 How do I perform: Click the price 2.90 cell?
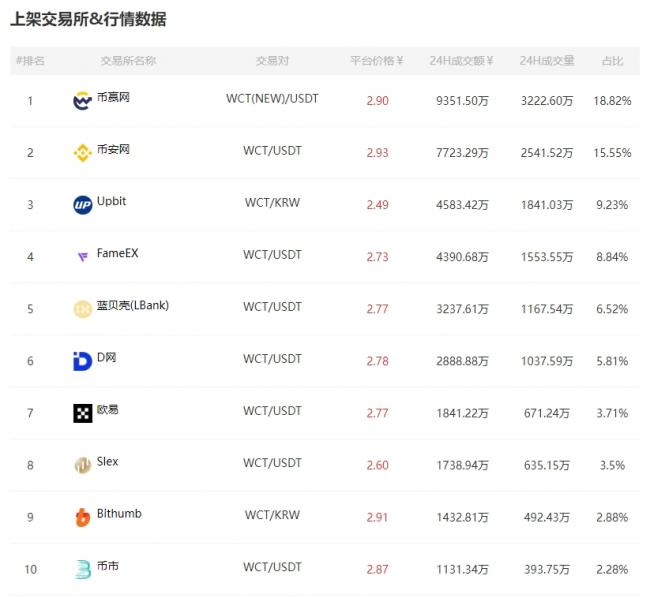tap(377, 101)
